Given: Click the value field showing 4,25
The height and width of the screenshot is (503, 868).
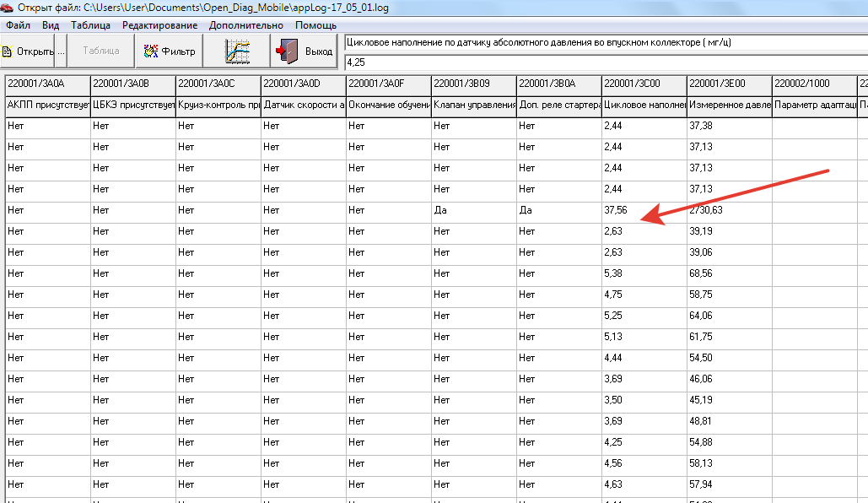Looking at the screenshot, I should point(606,62).
